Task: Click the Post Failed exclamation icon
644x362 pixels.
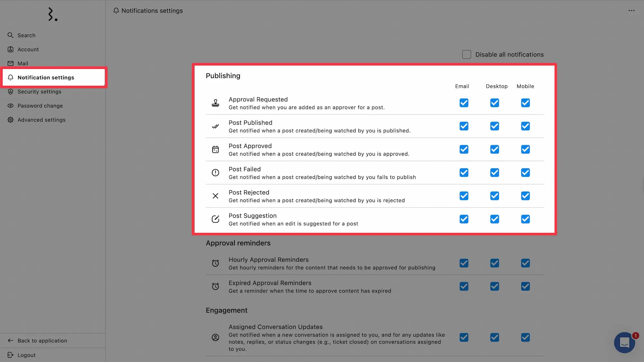Action: click(215, 173)
